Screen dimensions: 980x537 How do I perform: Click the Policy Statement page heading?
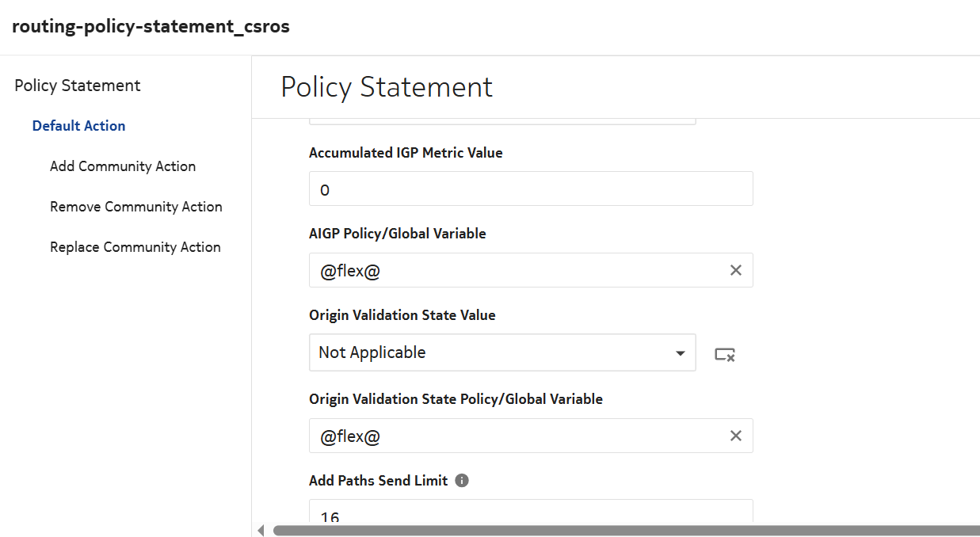coord(387,87)
